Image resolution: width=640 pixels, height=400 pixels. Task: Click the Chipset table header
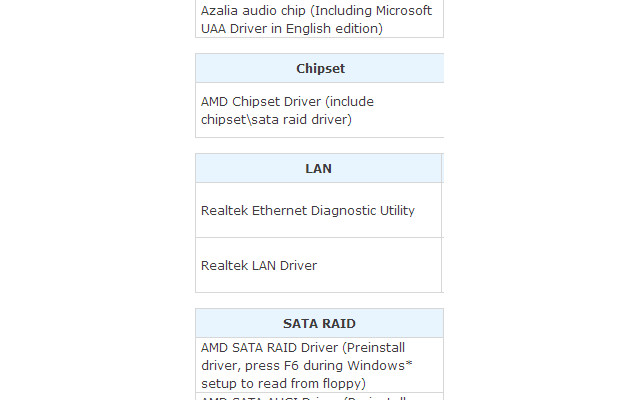pyautogui.click(x=320, y=68)
